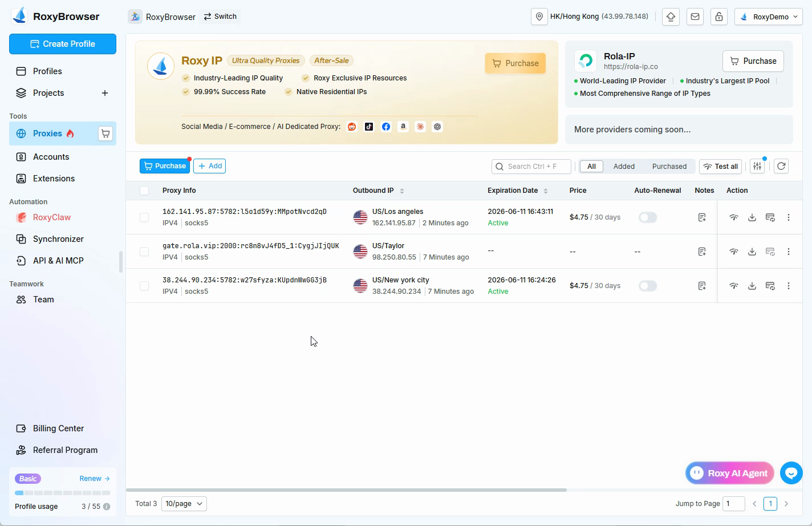Click the refresh list icon
Viewport: 812px width, 526px height.
[781, 166]
